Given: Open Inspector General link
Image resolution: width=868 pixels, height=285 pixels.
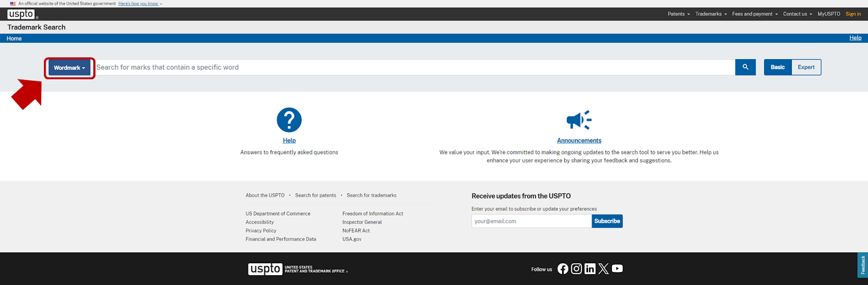Looking at the screenshot, I should [x=362, y=222].
